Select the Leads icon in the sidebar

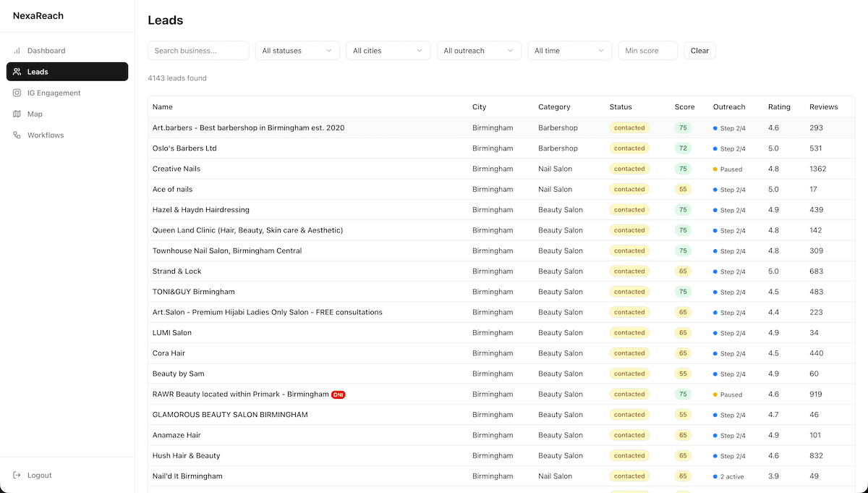point(17,72)
